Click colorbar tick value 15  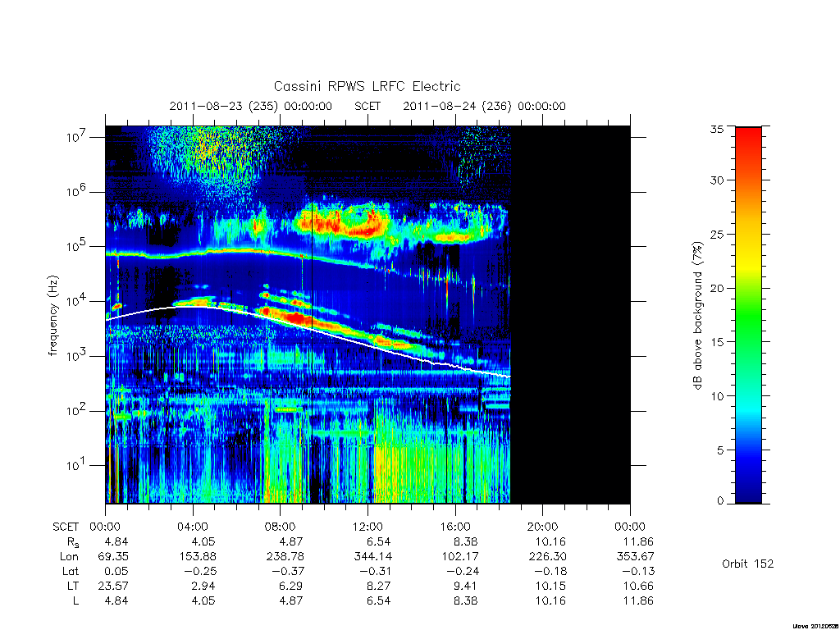pos(717,342)
